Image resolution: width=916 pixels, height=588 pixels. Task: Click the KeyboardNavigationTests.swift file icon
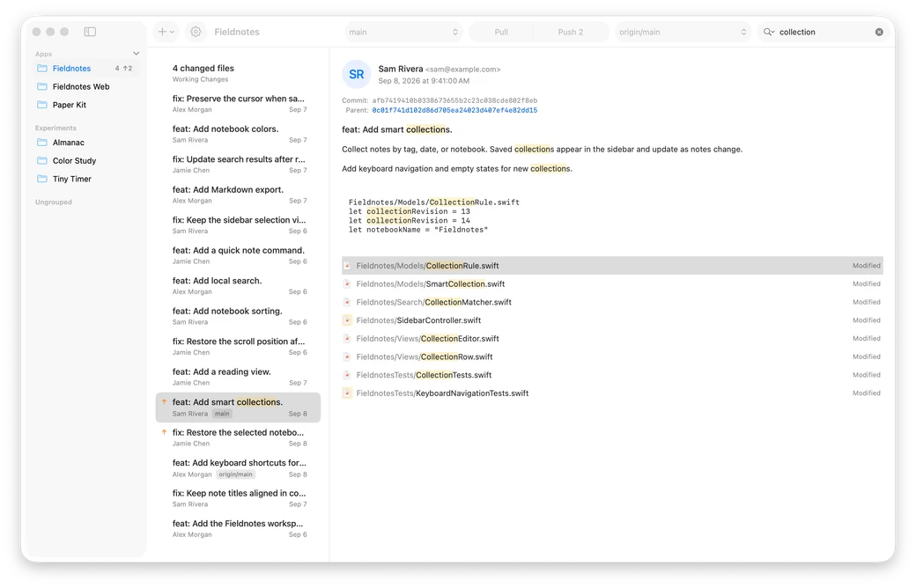(347, 393)
